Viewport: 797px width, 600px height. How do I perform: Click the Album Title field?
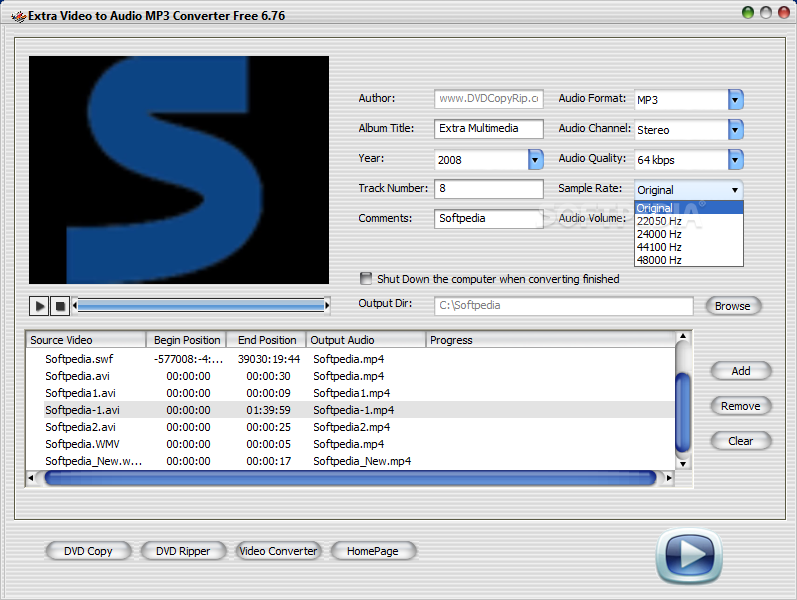[x=488, y=129]
